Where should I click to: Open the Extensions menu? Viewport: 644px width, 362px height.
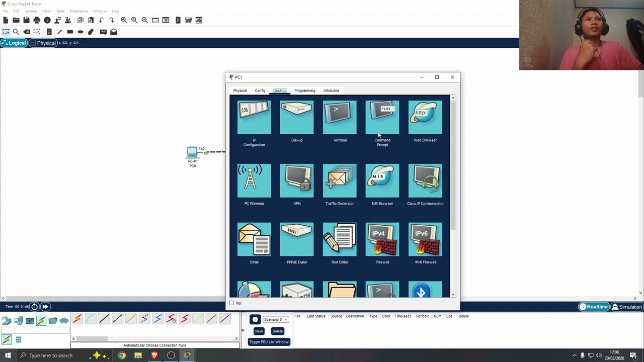click(x=78, y=11)
